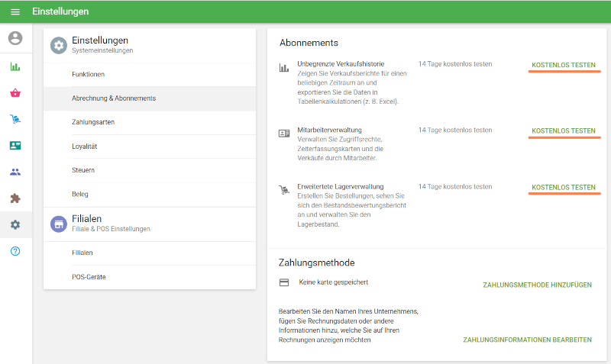Viewport: 611px width, 364px height.
Task: Click the settings gear sidebar icon
Action: tap(15, 225)
